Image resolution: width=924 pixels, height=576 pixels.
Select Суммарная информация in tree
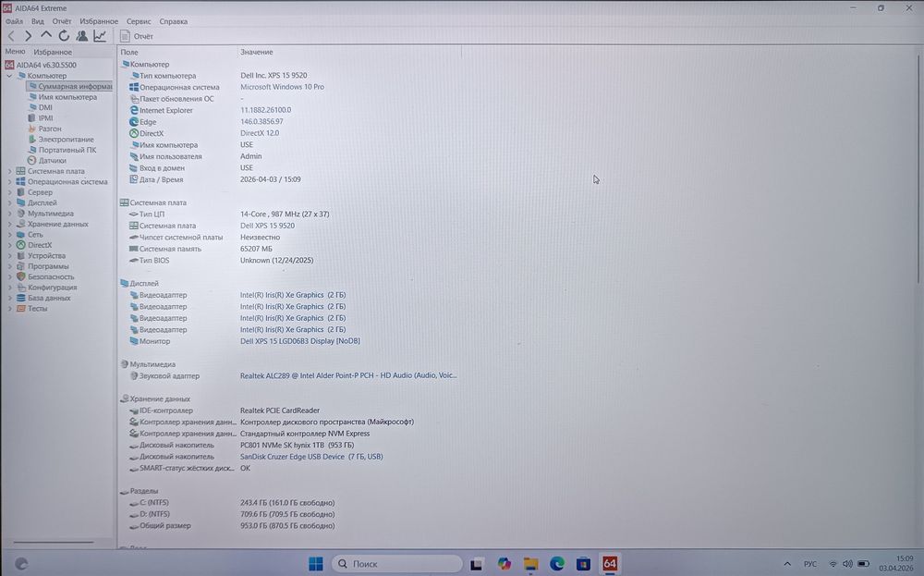(70, 86)
